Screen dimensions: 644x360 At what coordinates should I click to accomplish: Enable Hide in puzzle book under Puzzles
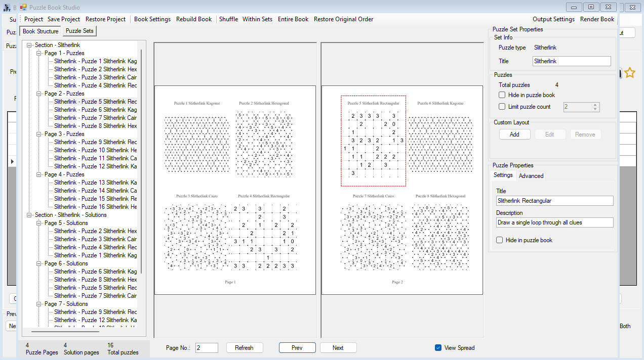tap(502, 95)
